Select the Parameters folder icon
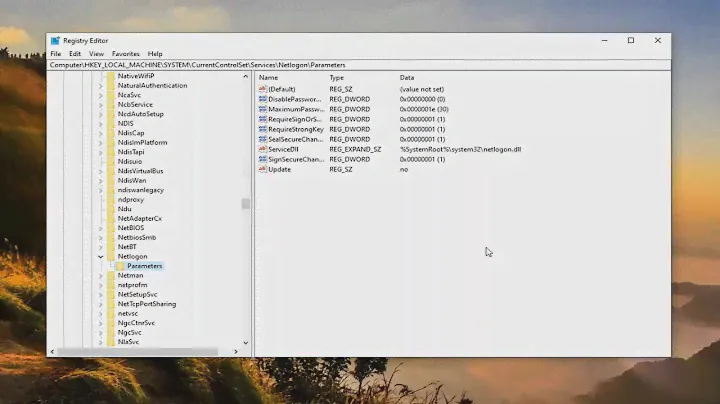This screenshot has width=720, height=404. click(x=120, y=266)
